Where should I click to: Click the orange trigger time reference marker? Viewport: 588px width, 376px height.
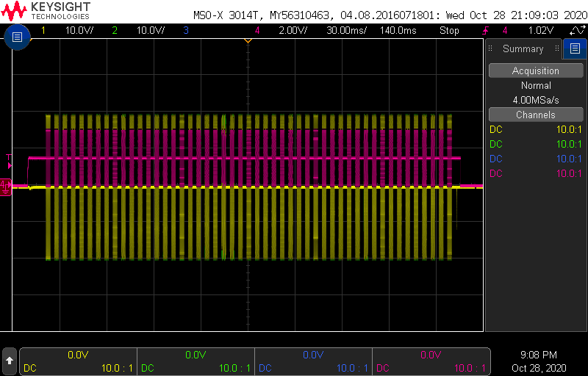[248, 40]
